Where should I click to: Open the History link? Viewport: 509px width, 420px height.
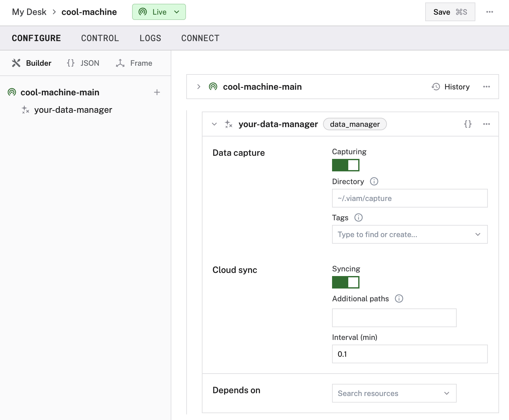451,87
